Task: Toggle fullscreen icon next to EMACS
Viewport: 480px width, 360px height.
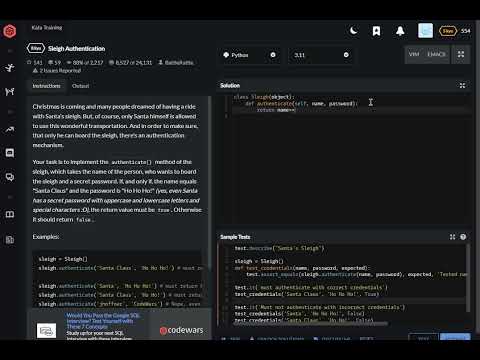Action: [x=461, y=54]
